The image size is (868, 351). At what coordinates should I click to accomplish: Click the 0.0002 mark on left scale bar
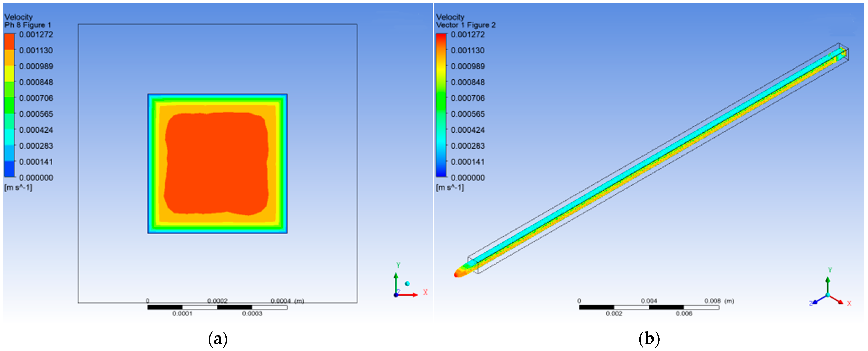[217, 301]
